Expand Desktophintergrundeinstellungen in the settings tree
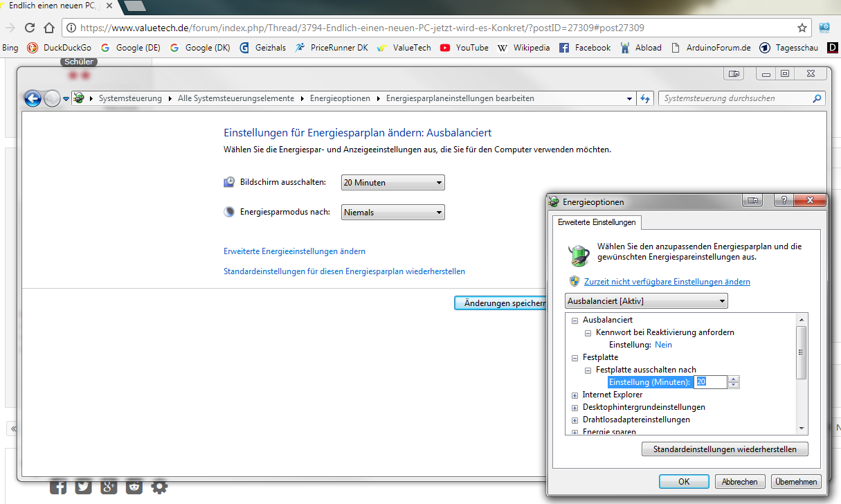This screenshot has width=841, height=504. coord(575,407)
